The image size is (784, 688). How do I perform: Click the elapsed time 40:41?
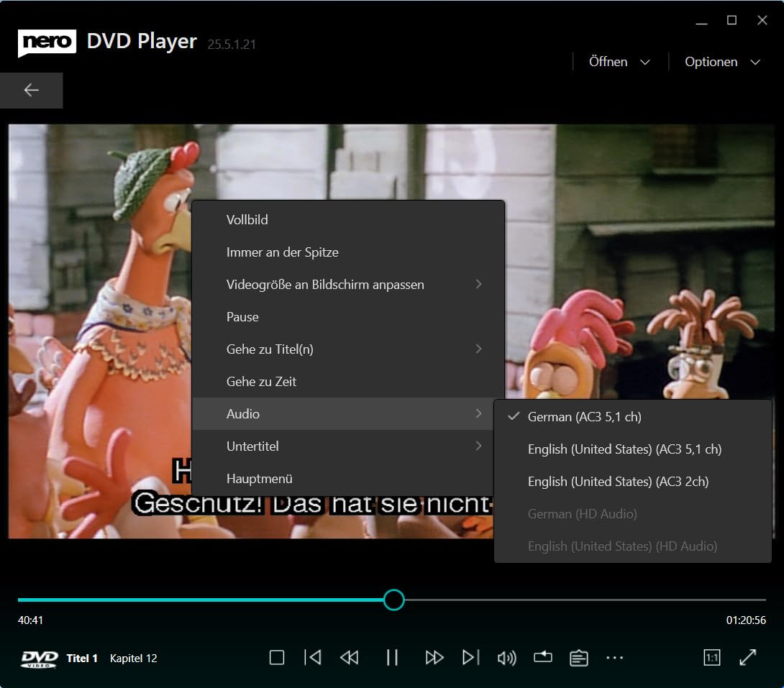pyautogui.click(x=30, y=620)
